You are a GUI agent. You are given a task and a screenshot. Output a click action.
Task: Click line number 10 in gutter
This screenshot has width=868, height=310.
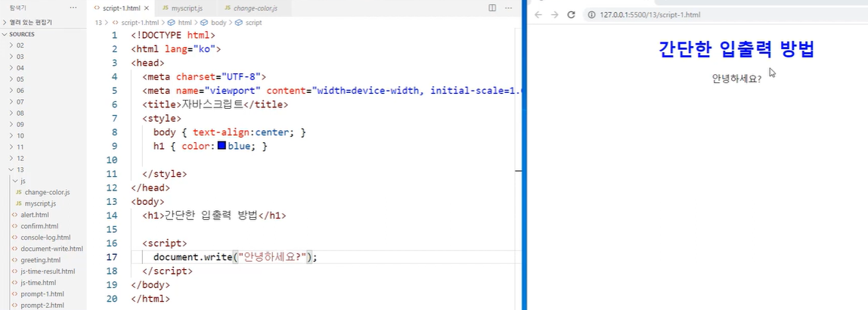click(111, 160)
